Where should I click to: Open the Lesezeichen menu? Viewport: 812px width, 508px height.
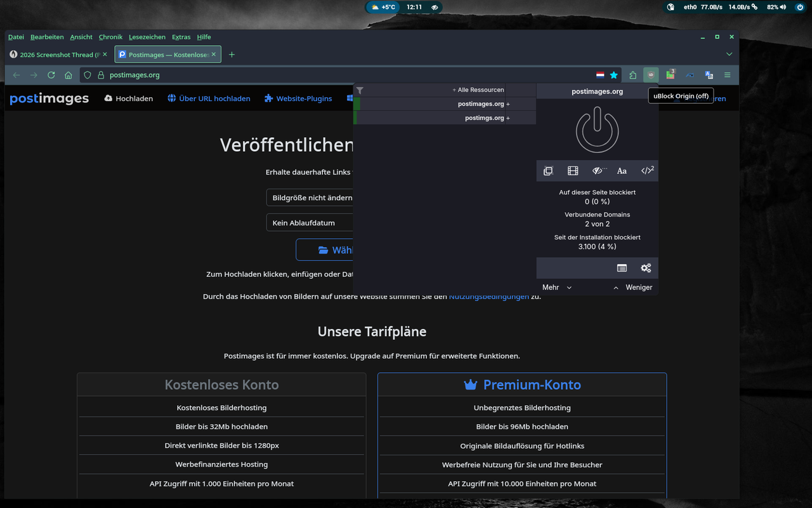147,37
